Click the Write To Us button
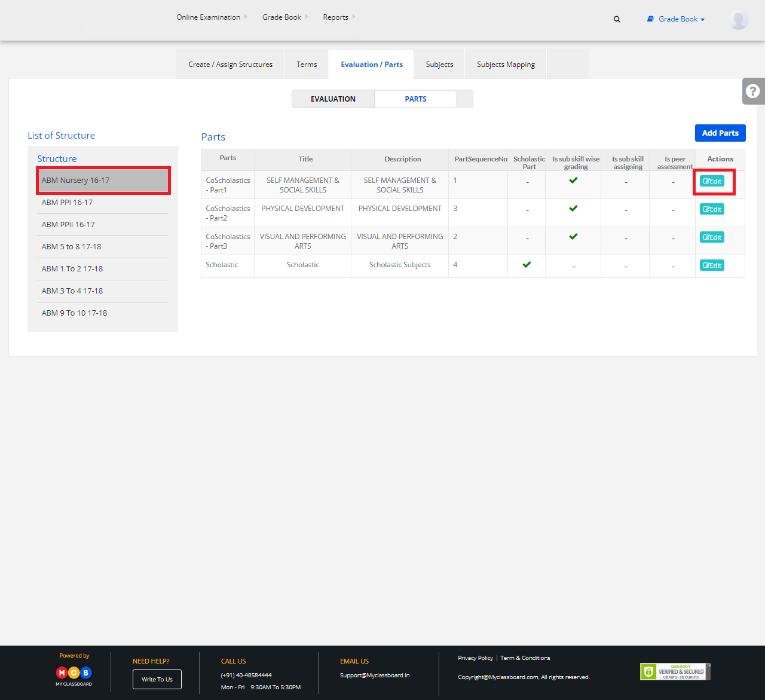The width and height of the screenshot is (765, 700). tap(157, 680)
